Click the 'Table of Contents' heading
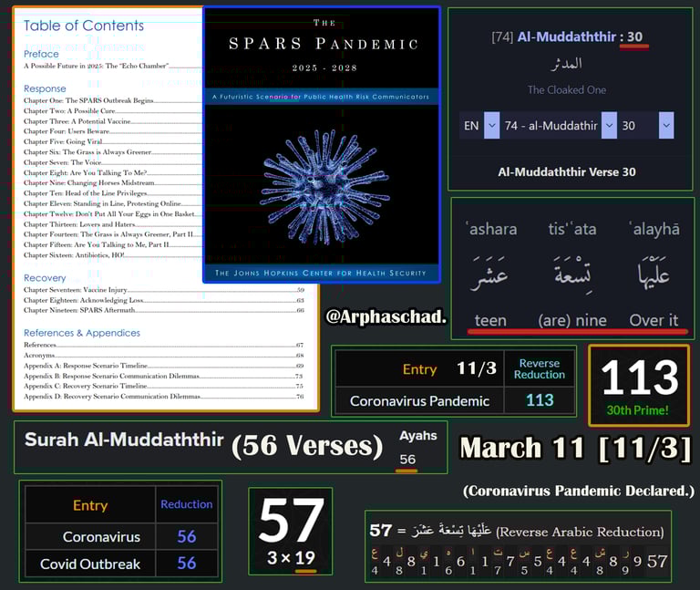Screen dimensions: 700x590 point(84,26)
